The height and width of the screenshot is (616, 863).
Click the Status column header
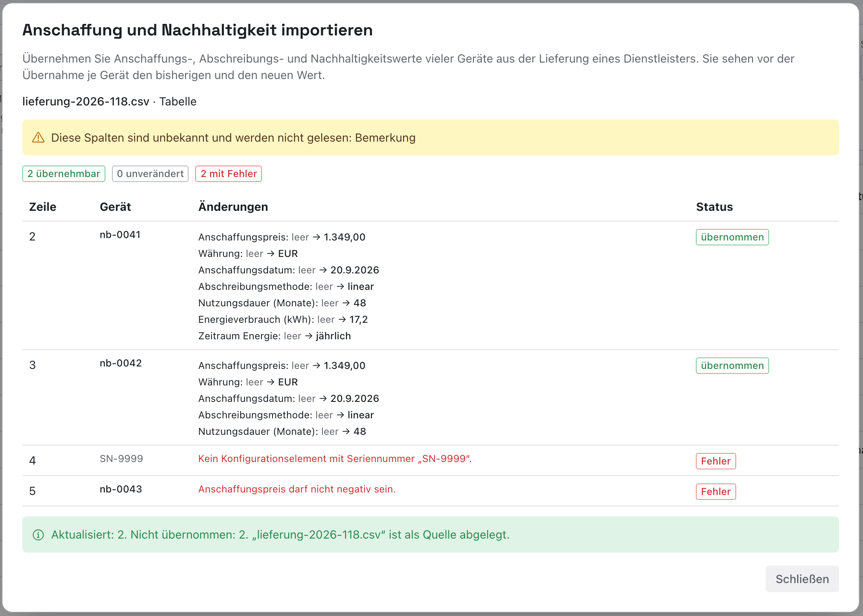point(714,207)
